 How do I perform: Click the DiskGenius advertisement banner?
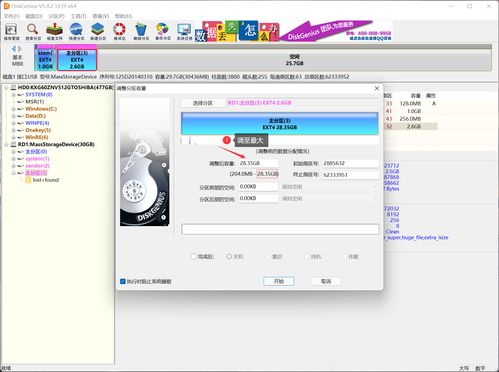click(x=294, y=31)
